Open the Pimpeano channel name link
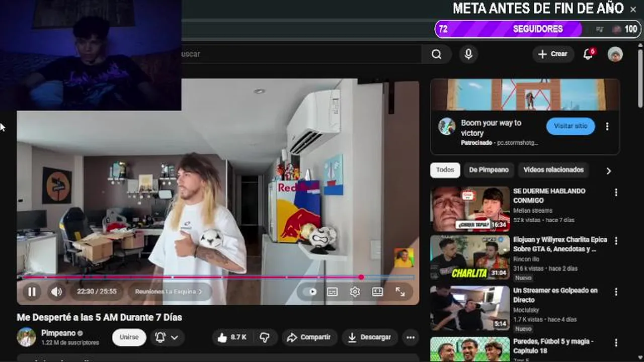Image resolution: width=644 pixels, height=362 pixels. (58, 333)
